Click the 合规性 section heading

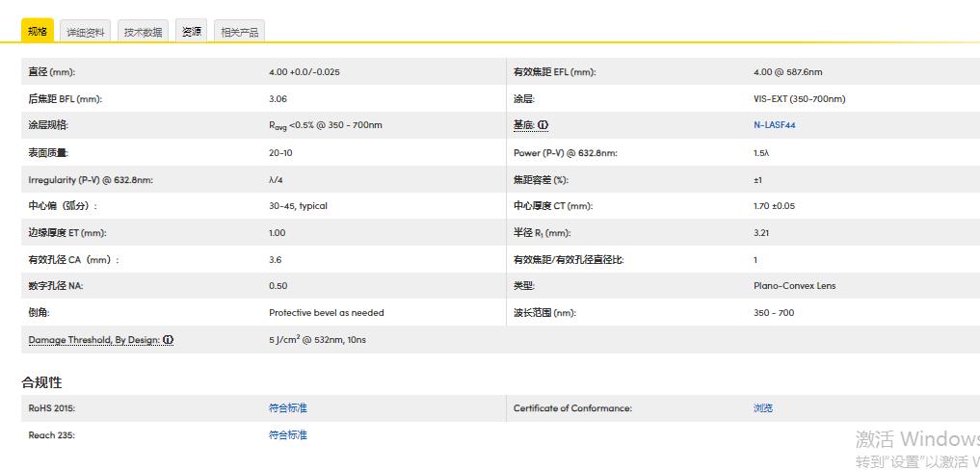pyautogui.click(x=41, y=382)
